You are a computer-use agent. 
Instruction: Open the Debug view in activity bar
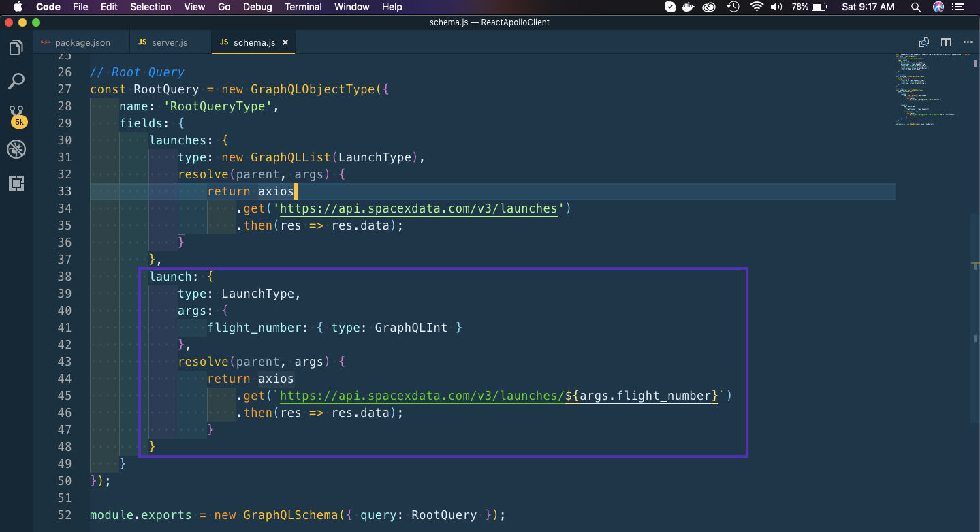16,149
